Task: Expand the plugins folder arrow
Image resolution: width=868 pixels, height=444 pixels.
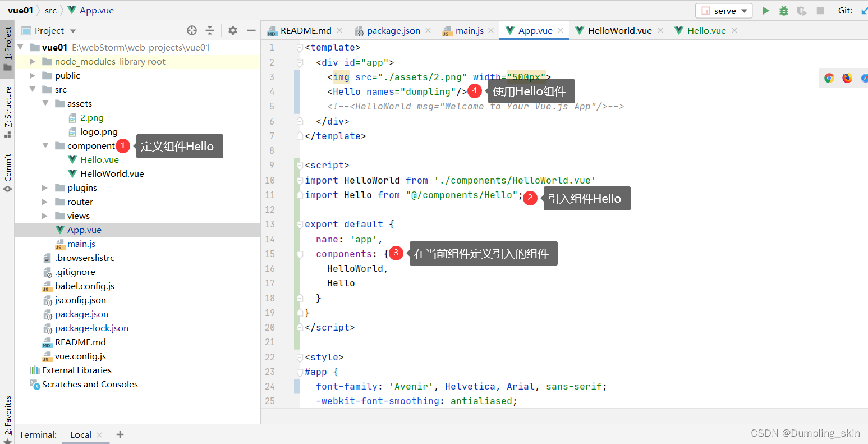Action: click(x=45, y=187)
